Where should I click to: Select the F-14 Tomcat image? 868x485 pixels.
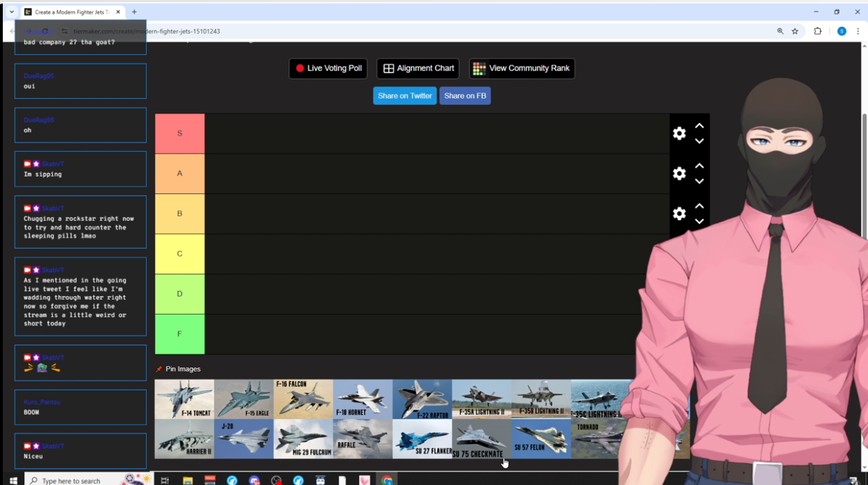(184, 399)
